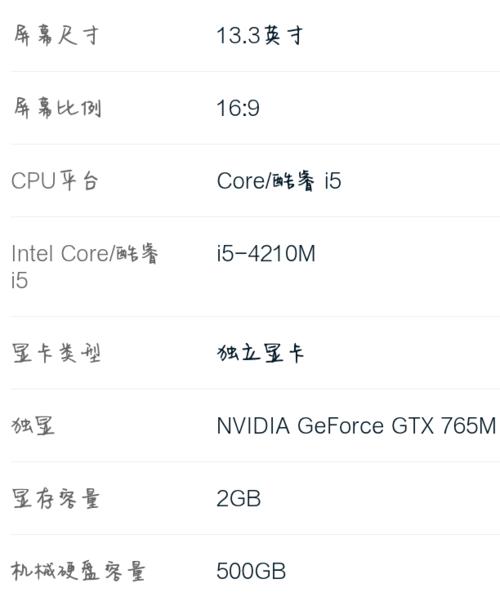Click the 显存容量 label

tap(56, 498)
